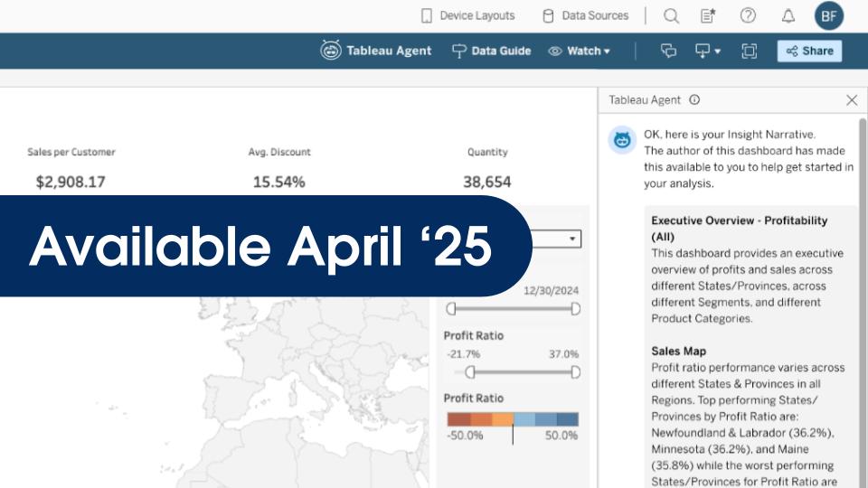Open Device Layouts
Viewport: 868px width, 488px height.
(x=467, y=15)
